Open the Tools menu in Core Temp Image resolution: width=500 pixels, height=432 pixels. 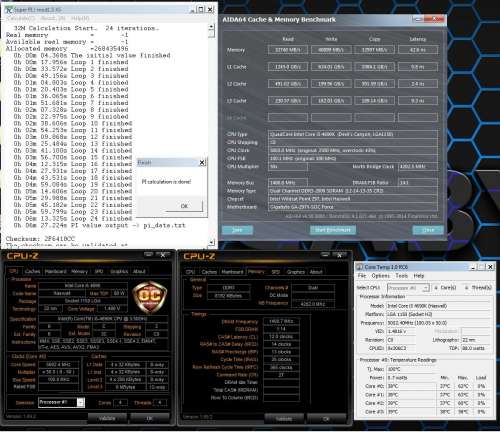(x=402, y=276)
